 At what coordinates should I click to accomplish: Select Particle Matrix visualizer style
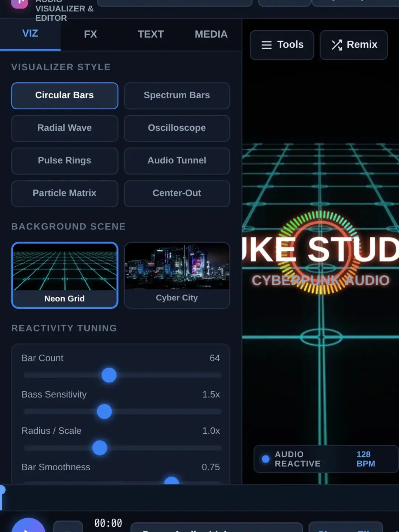point(65,193)
